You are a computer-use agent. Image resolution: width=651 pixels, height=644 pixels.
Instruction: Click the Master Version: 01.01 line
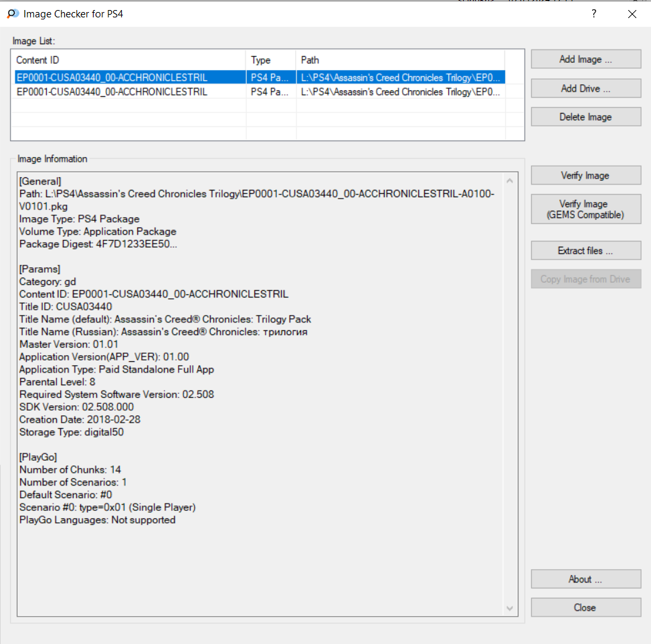tap(69, 344)
